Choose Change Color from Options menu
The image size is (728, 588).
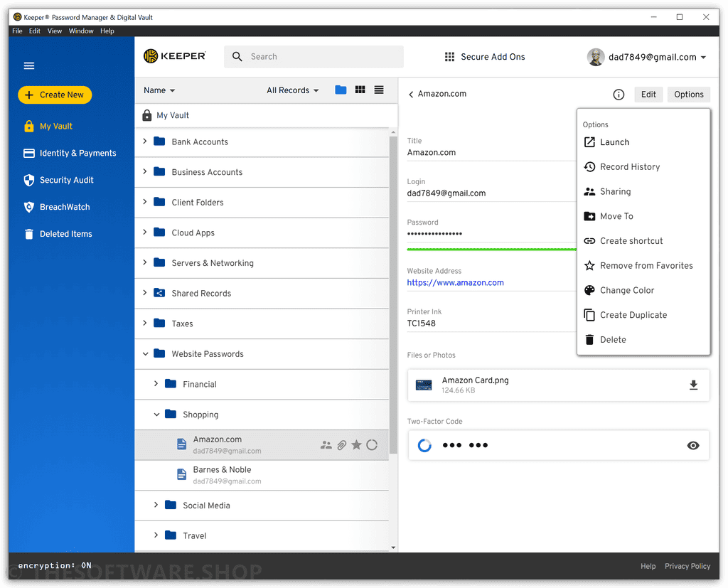[x=643, y=290]
